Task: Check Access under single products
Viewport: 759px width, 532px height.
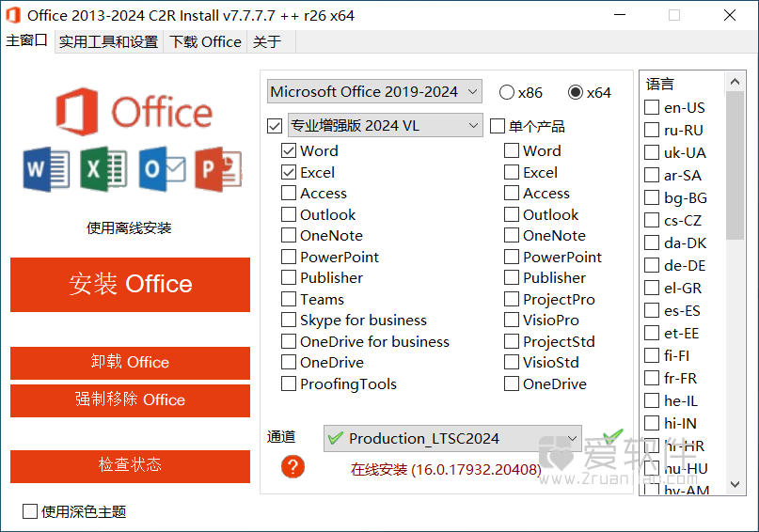Action: coord(512,193)
